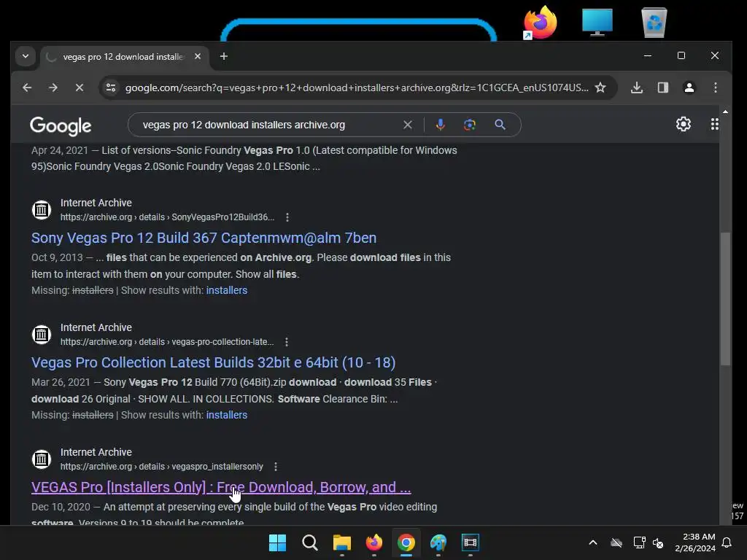Click scrollbar up arrow
This screenshot has width=747, height=560.
(725, 112)
